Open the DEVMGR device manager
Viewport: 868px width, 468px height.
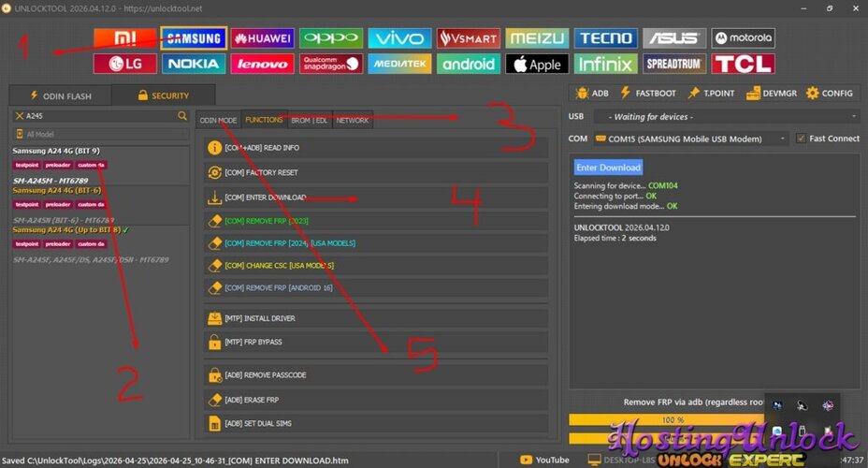click(772, 93)
